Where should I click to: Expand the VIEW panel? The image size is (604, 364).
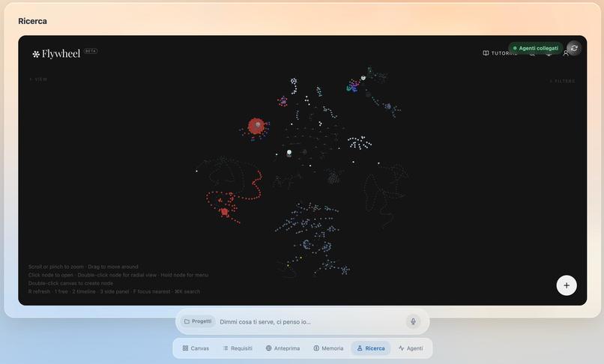(38, 79)
